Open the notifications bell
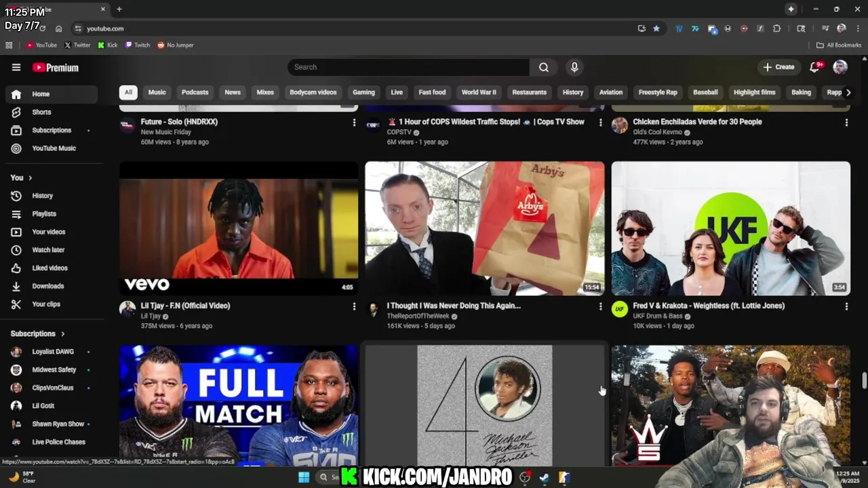 click(815, 67)
